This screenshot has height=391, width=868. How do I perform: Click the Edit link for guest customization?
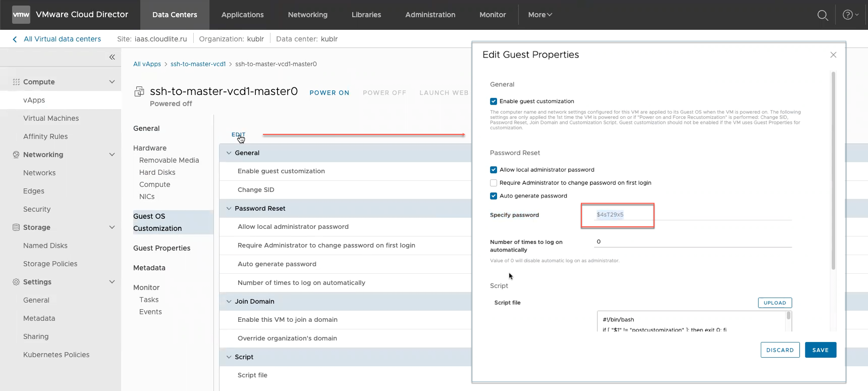[238, 134]
